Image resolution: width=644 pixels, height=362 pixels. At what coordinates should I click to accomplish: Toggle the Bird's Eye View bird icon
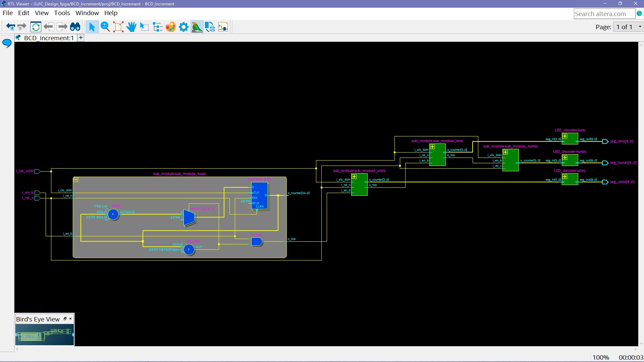click(197, 27)
